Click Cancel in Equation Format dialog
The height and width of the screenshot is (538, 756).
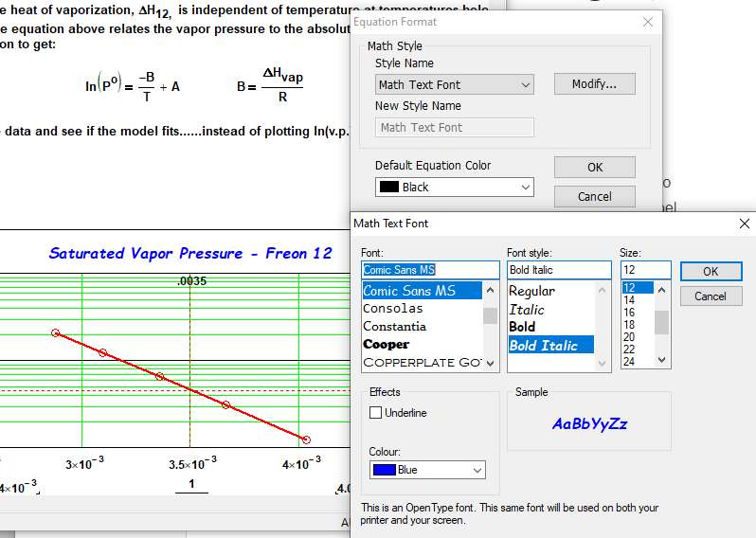[594, 197]
